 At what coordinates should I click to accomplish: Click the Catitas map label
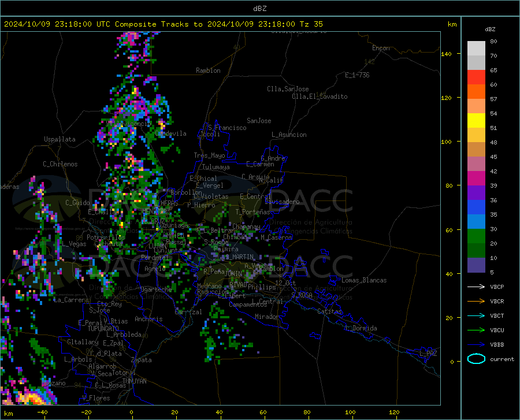[330, 311]
